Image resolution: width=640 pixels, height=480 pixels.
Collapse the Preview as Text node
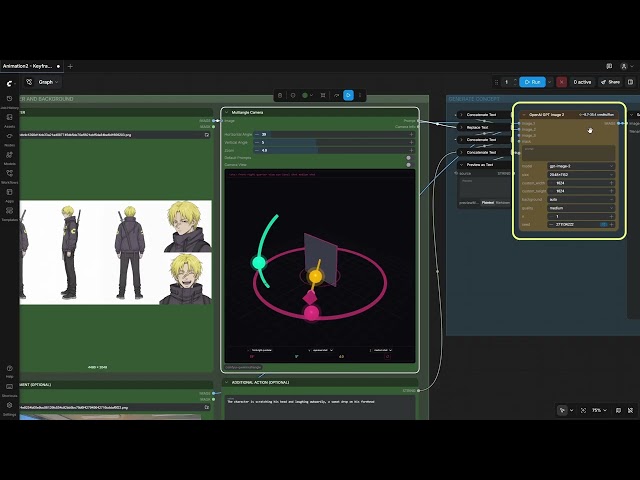point(462,165)
